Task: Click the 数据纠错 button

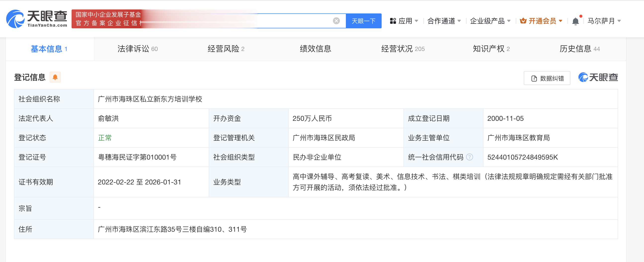Action: pos(547,78)
